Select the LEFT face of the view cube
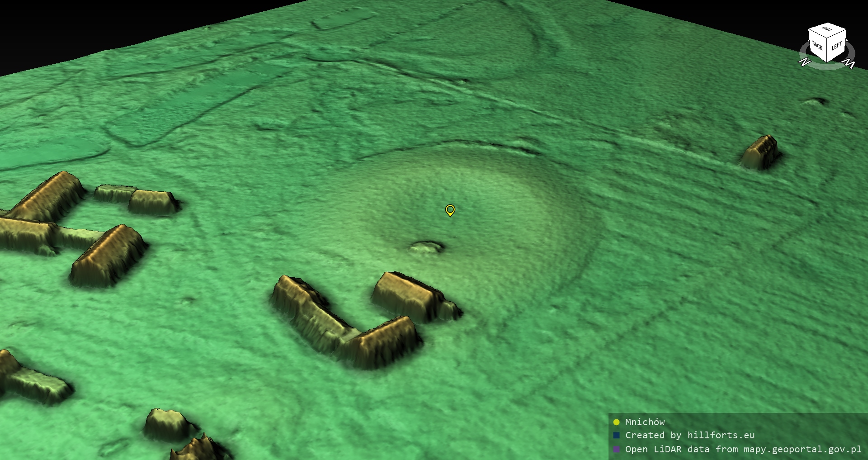 coord(837,46)
